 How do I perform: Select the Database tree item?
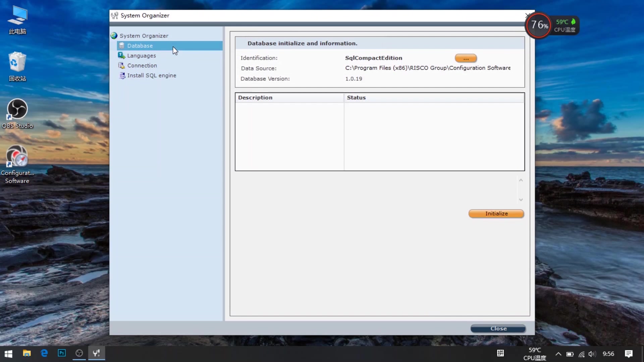pyautogui.click(x=170, y=46)
